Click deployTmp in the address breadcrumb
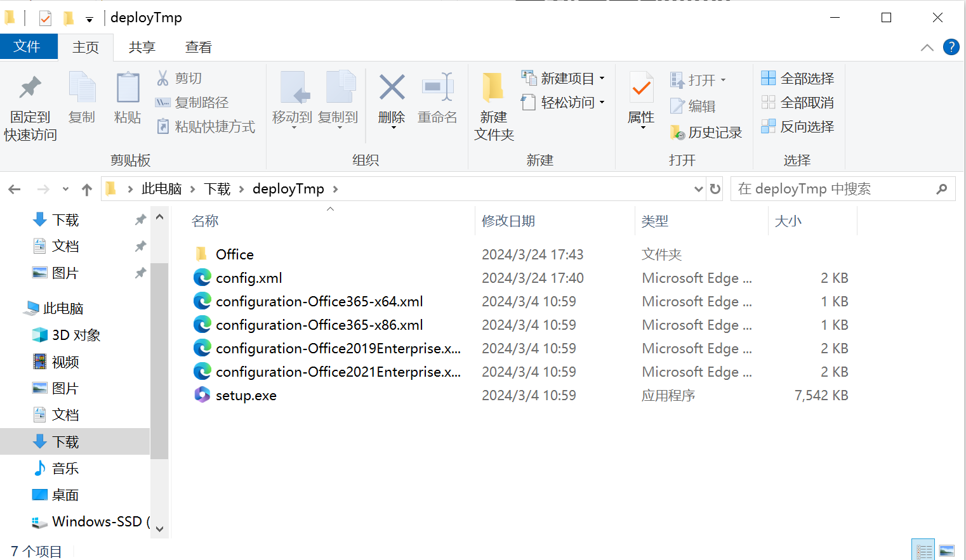966x560 pixels. pyautogui.click(x=288, y=188)
